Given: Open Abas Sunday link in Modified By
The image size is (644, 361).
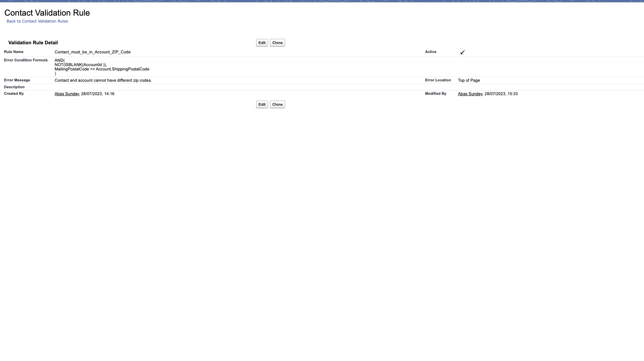Looking at the screenshot, I should coord(470,94).
